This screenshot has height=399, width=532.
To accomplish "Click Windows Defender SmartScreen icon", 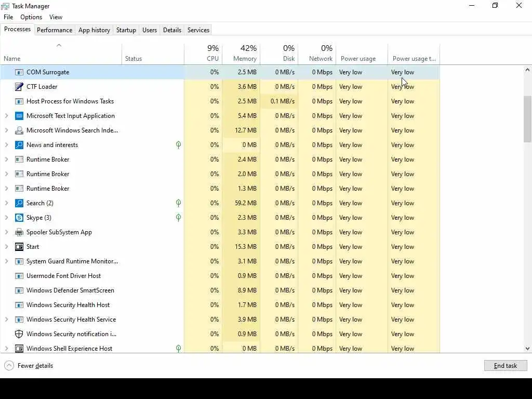I will [19, 291].
